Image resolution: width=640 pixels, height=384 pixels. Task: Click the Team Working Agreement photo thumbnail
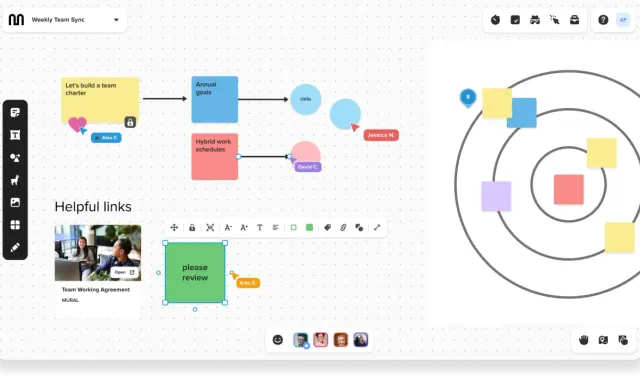pyautogui.click(x=98, y=253)
